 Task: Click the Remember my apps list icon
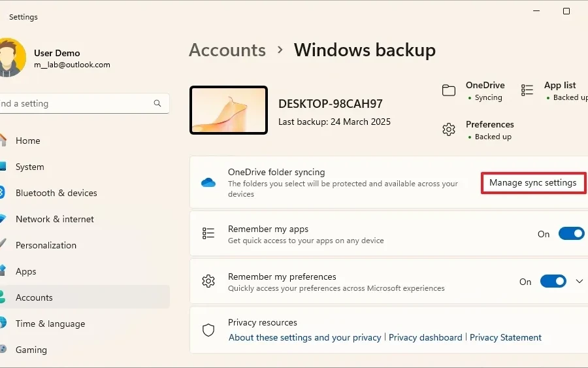point(208,233)
